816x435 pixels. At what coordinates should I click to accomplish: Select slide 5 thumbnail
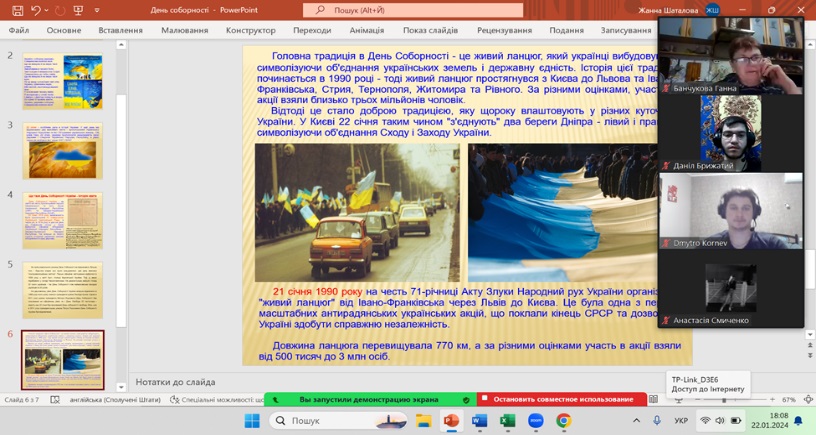(62, 290)
